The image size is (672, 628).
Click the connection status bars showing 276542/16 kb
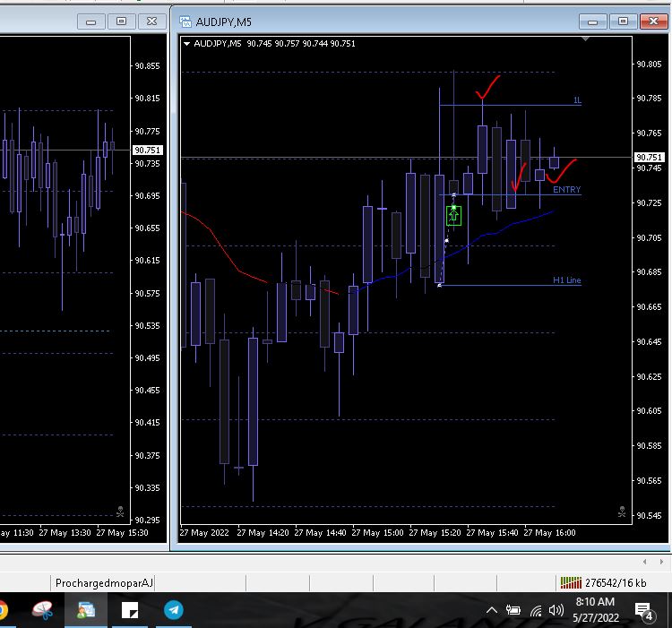569,583
